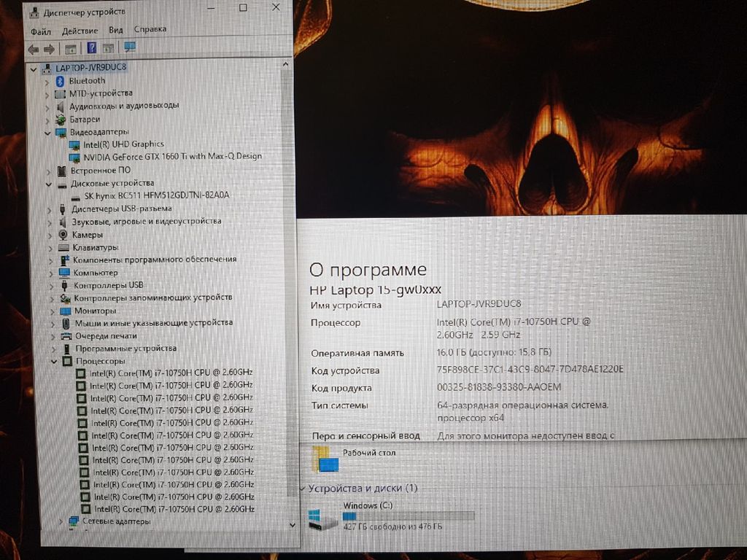Collapse the Дисковые устройства category
Viewport: 747px width, 560px height.
click(49, 184)
